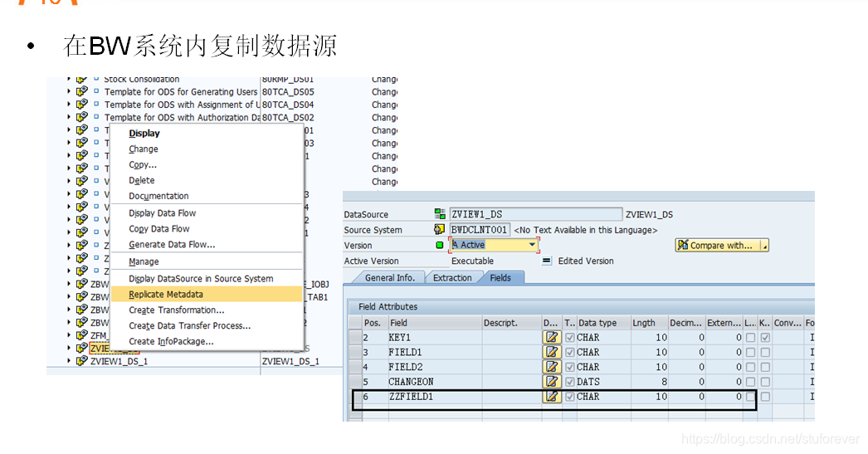Toggle the L.. checkbox for KEY1 row
Screen dimensions: 868x454
pyautogui.click(x=750, y=337)
